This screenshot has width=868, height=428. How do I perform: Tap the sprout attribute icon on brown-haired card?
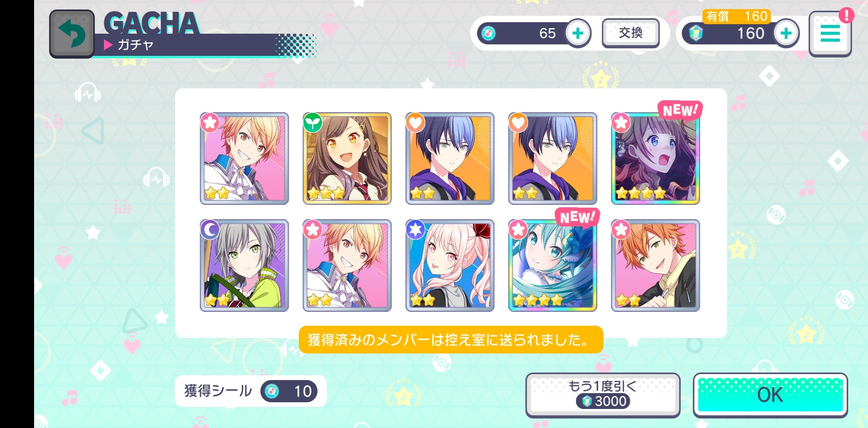pyautogui.click(x=313, y=122)
